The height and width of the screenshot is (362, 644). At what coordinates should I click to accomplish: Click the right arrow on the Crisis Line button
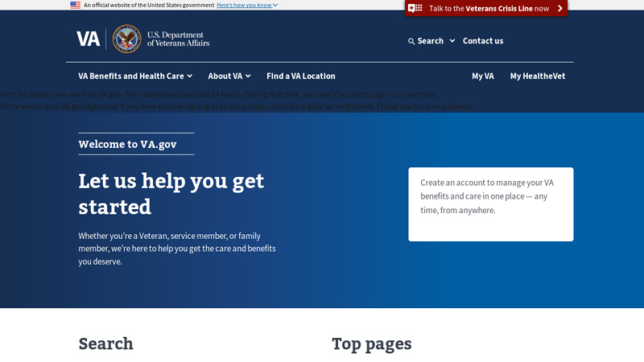pyautogui.click(x=560, y=8)
